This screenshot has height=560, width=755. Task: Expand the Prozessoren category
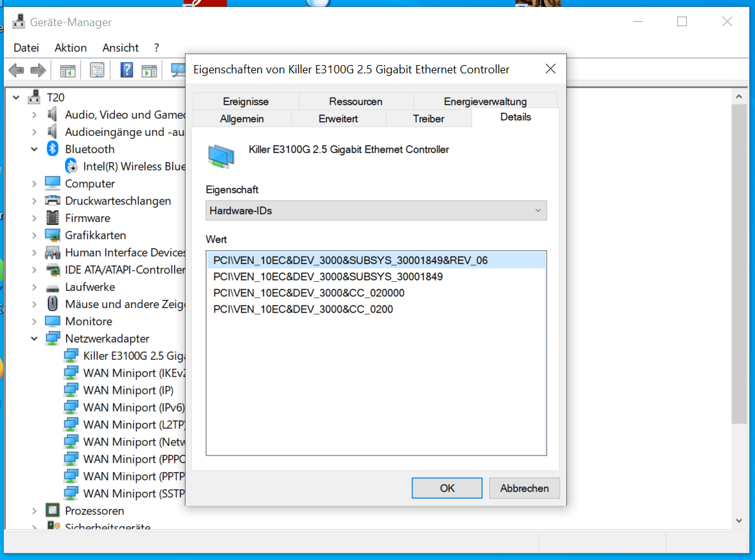[34, 511]
